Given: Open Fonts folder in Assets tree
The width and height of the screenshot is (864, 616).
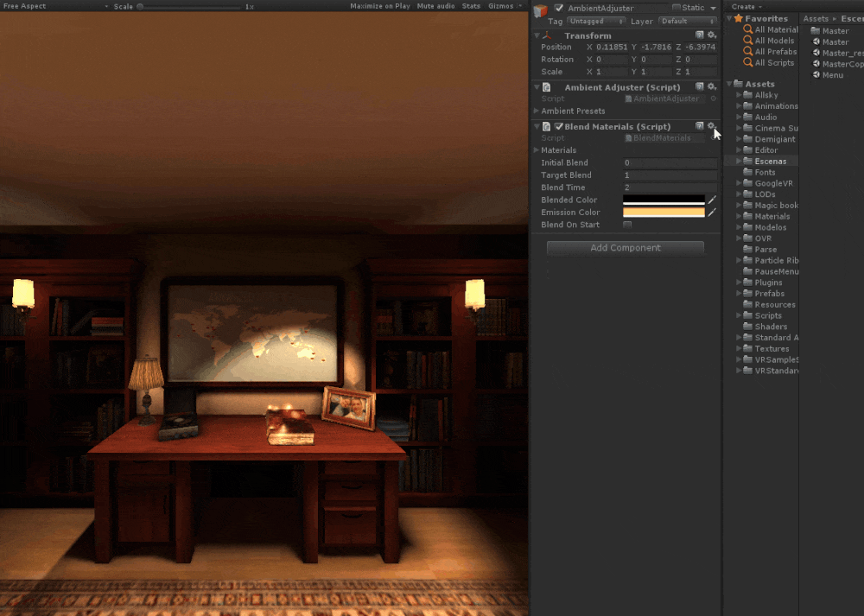Looking at the screenshot, I should click(759, 172).
